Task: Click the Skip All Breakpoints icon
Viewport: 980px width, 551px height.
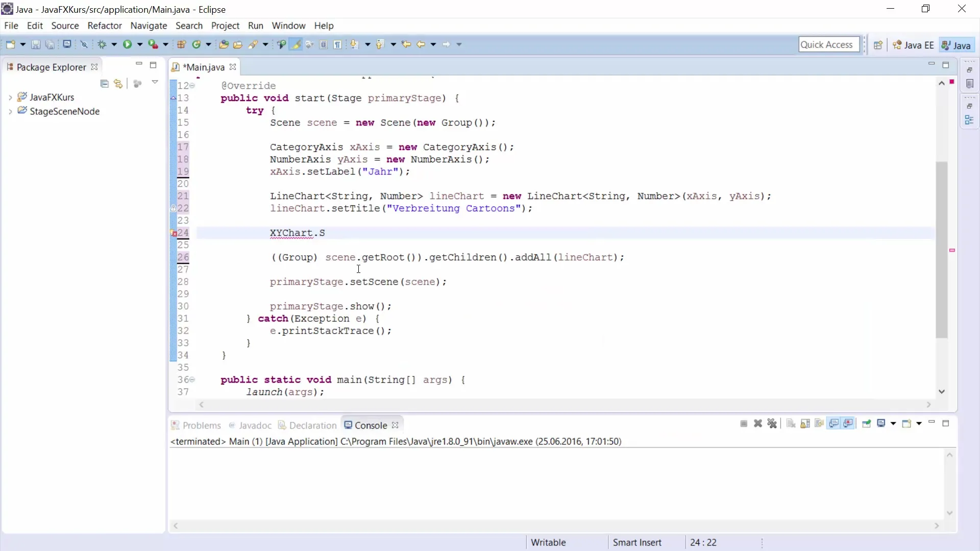Action: (x=84, y=44)
